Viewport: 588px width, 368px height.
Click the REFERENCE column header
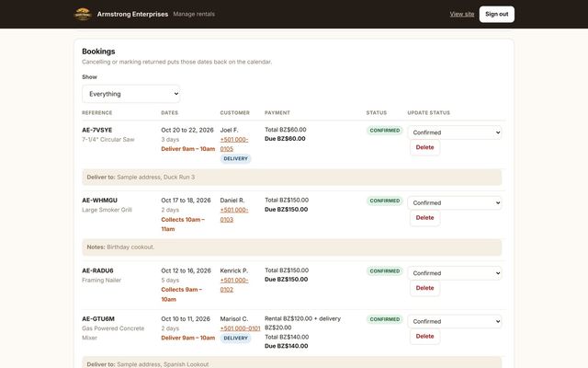click(x=97, y=112)
